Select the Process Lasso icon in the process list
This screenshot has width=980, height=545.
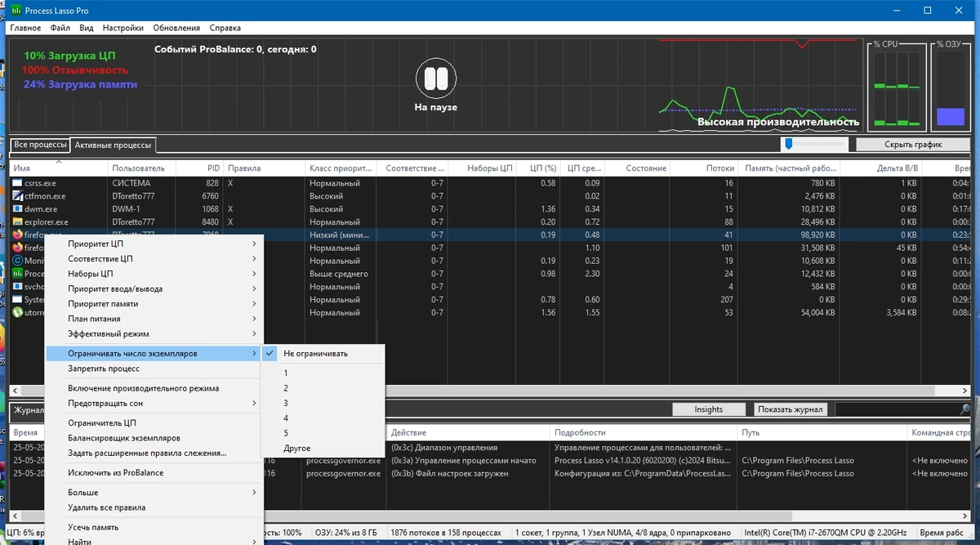(x=18, y=274)
